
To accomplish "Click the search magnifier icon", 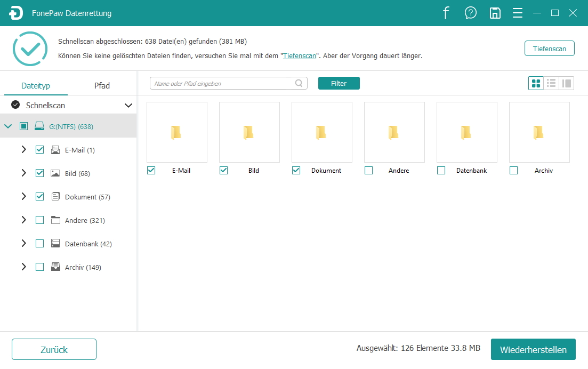I will (x=300, y=83).
